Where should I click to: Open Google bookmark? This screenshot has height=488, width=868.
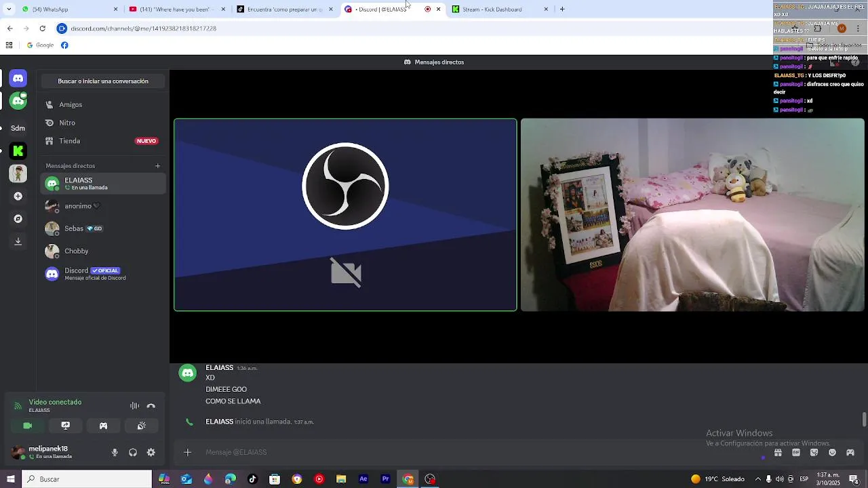click(x=40, y=45)
